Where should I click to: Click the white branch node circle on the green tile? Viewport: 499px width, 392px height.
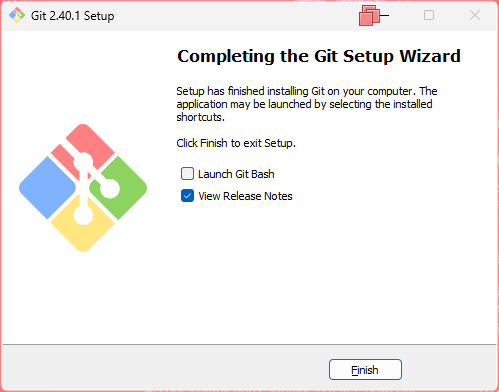110,188
